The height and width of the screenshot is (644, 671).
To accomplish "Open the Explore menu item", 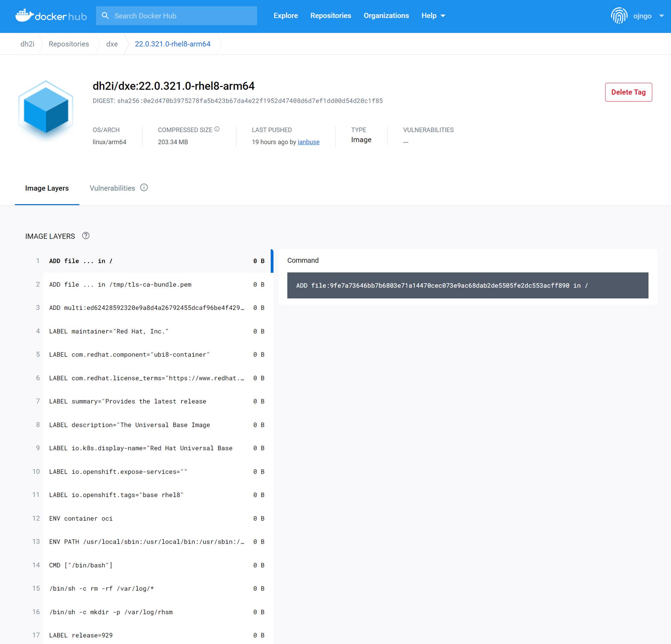I will [x=286, y=16].
